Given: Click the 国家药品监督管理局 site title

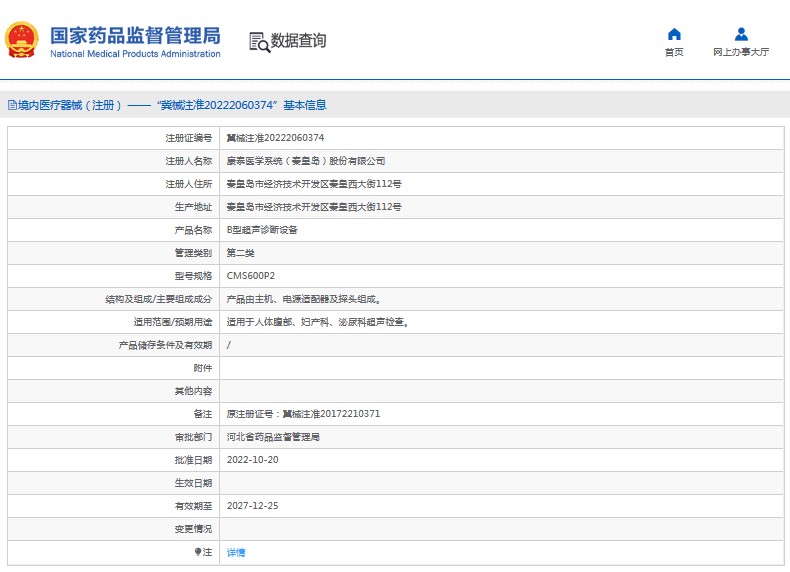Looking at the screenshot, I should pyautogui.click(x=134, y=35).
